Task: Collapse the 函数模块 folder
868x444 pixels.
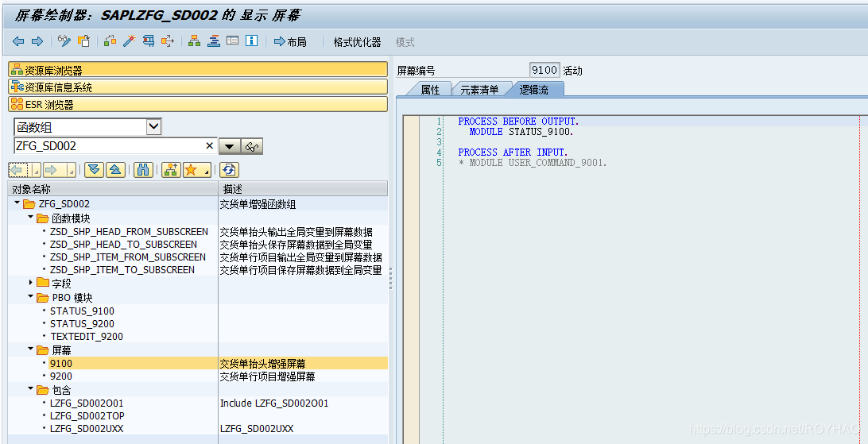Action: point(30,218)
